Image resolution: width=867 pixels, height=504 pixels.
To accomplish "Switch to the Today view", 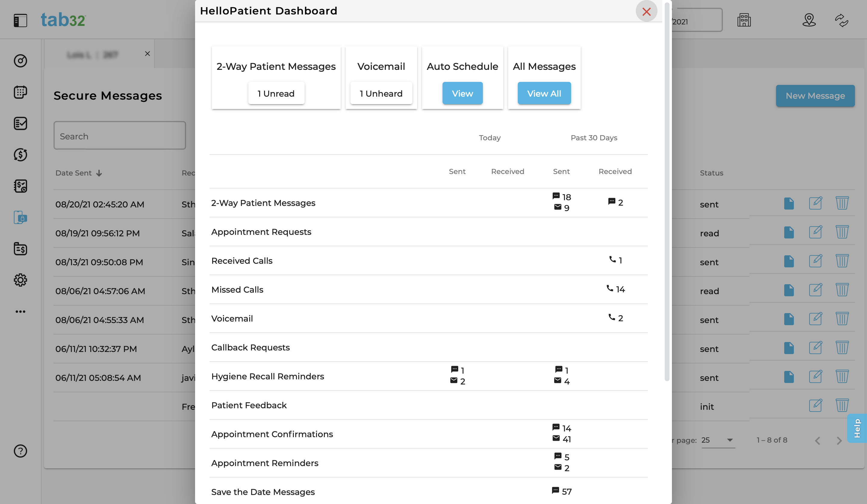I will 489,138.
